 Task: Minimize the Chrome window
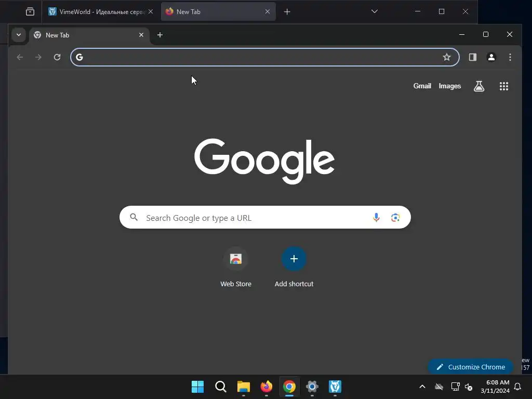[462, 35]
